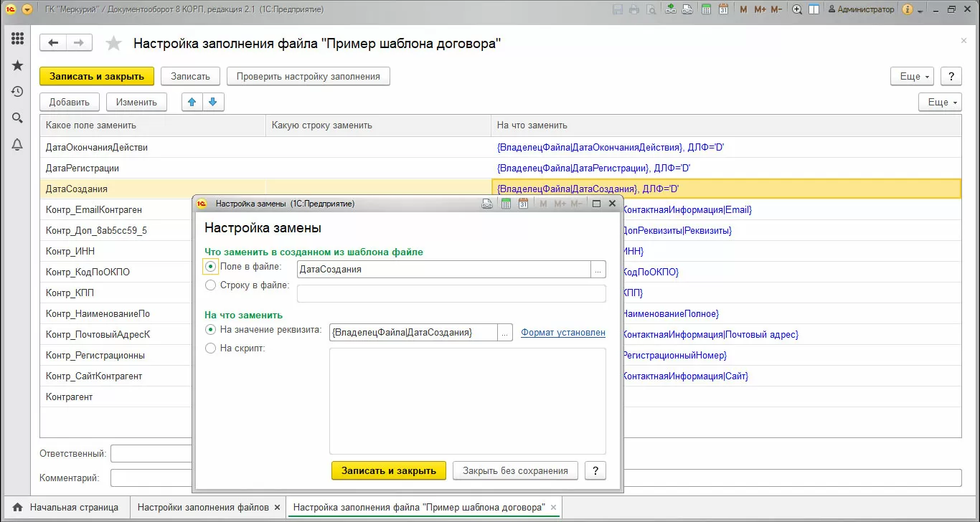The height and width of the screenshot is (522, 980).
Task: Open search magnifier in left sidebar
Action: (17, 118)
